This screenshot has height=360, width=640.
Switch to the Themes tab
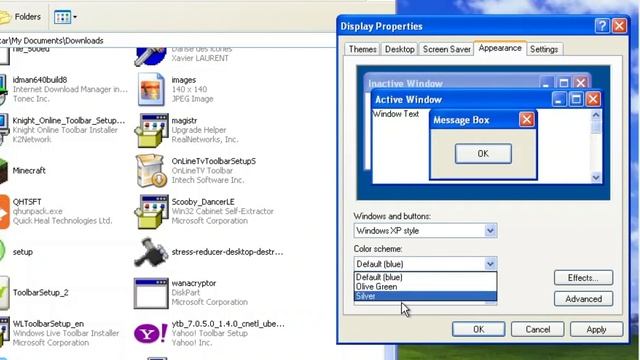[x=362, y=49]
